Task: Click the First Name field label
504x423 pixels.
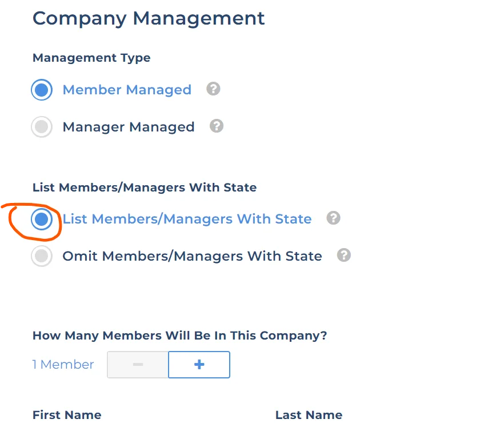Action: (x=67, y=415)
